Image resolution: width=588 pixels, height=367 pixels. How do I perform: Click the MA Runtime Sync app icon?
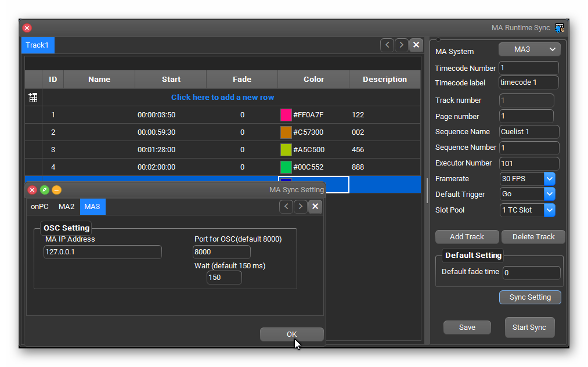pos(560,28)
